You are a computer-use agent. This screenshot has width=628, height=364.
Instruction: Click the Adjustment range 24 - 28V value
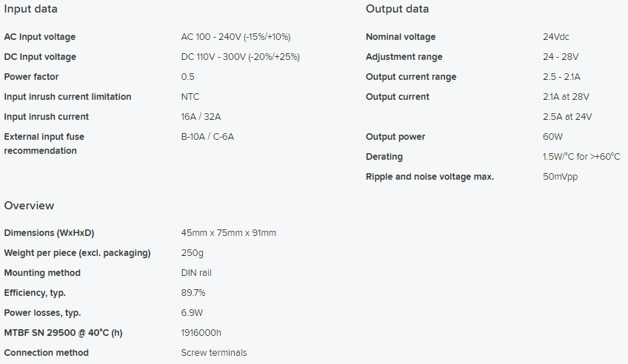561,57
